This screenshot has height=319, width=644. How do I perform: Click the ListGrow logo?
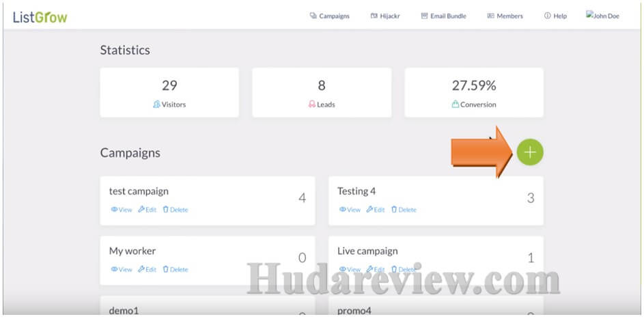40,17
